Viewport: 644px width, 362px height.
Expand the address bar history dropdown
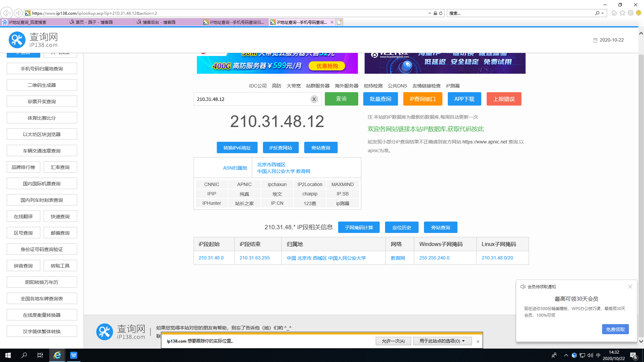[430, 13]
